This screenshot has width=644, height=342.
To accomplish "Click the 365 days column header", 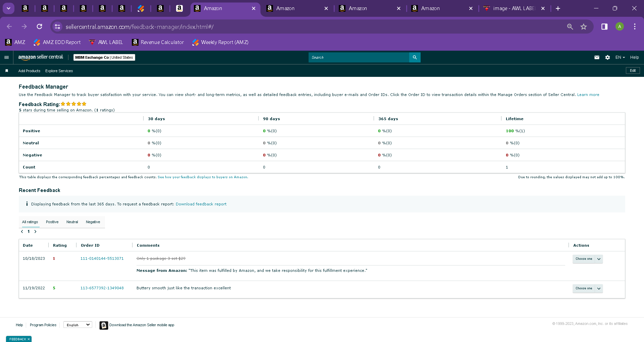I will [x=388, y=119].
